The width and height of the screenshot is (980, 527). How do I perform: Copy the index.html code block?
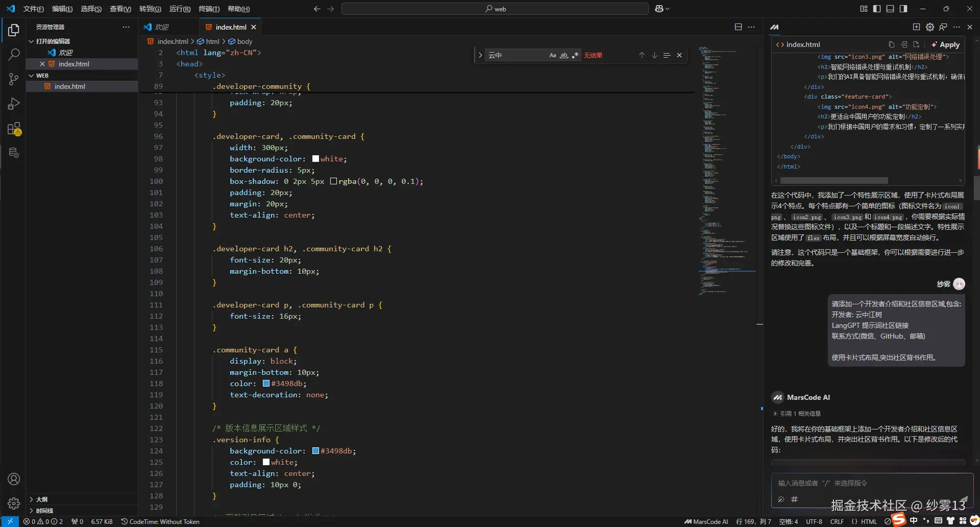pyautogui.click(x=891, y=44)
